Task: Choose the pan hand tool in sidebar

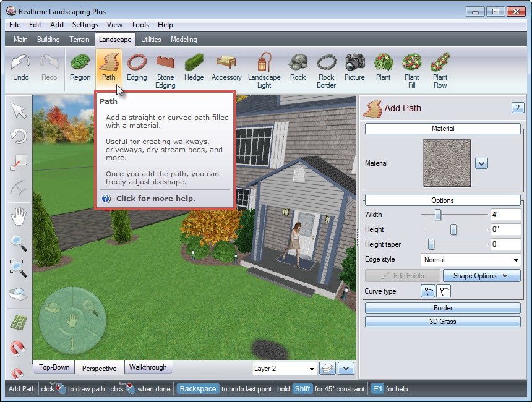Action: coord(19,216)
